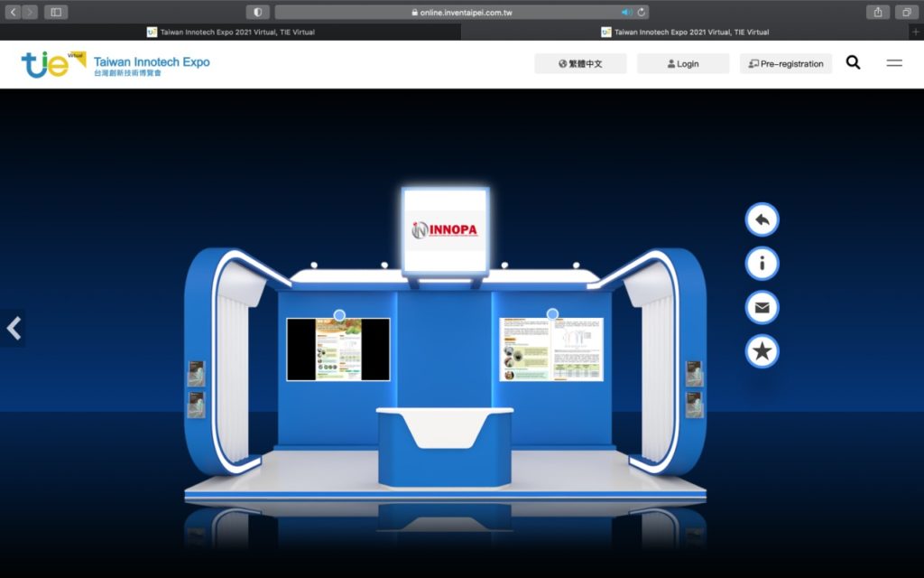Viewport: 924px width, 578px height.
Task: Click the back arrow booth navigation icon
Action: (x=761, y=219)
